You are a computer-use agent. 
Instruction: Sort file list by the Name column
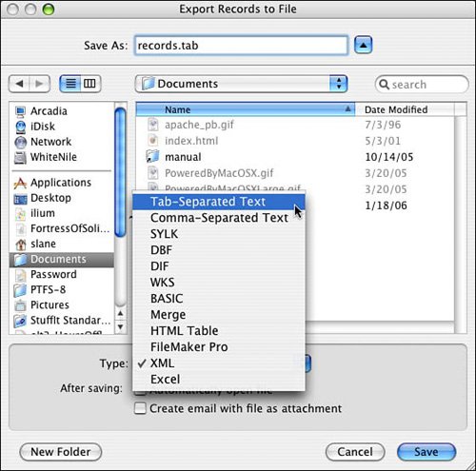coord(246,109)
